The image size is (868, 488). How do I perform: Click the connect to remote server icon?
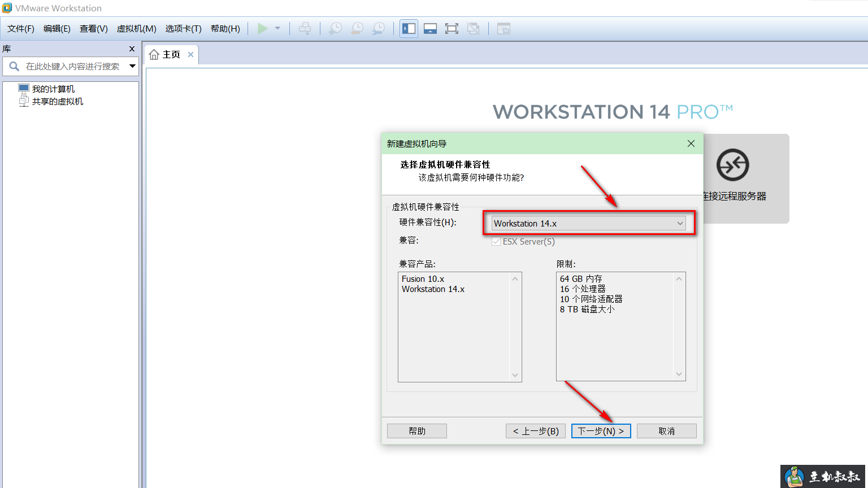(732, 165)
